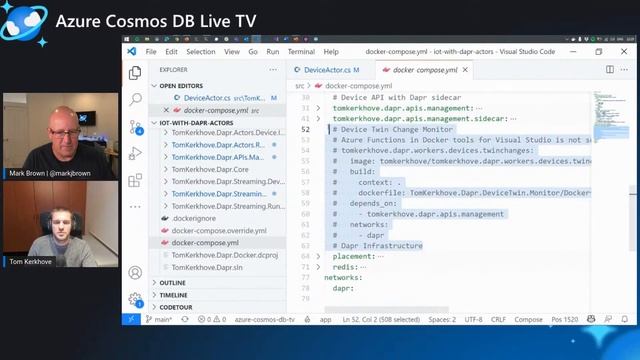Unfold tomkerkhove.dapr.apis.management.sidecar block
The image size is (640, 360).
coord(318,119)
